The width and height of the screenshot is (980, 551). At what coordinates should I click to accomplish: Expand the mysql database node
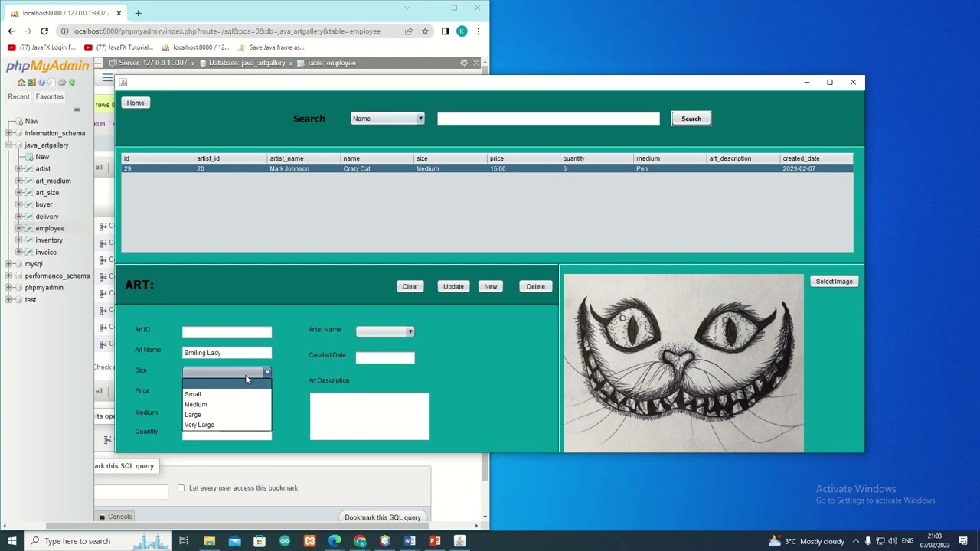[8, 264]
